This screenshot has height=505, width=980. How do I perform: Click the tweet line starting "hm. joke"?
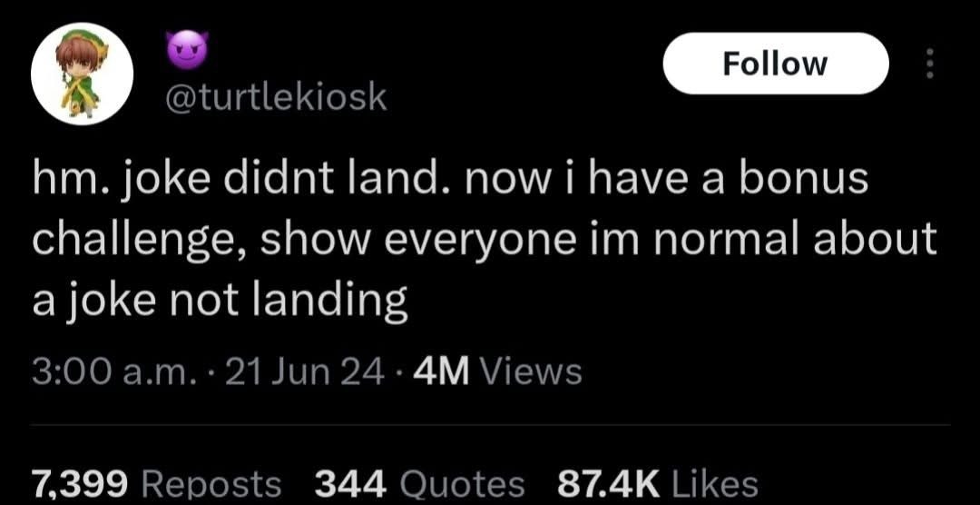pos(449,180)
